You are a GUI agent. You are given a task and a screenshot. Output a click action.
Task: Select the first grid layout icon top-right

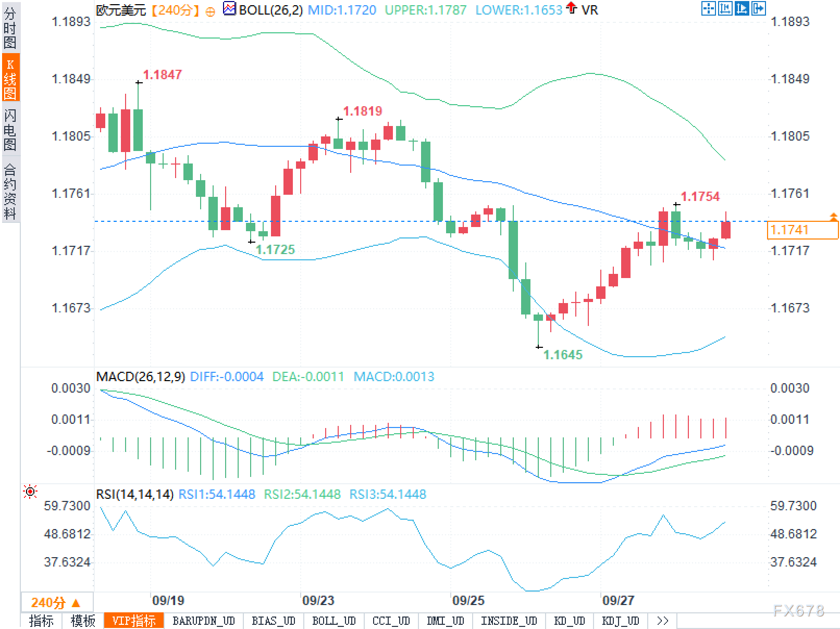coord(708,8)
